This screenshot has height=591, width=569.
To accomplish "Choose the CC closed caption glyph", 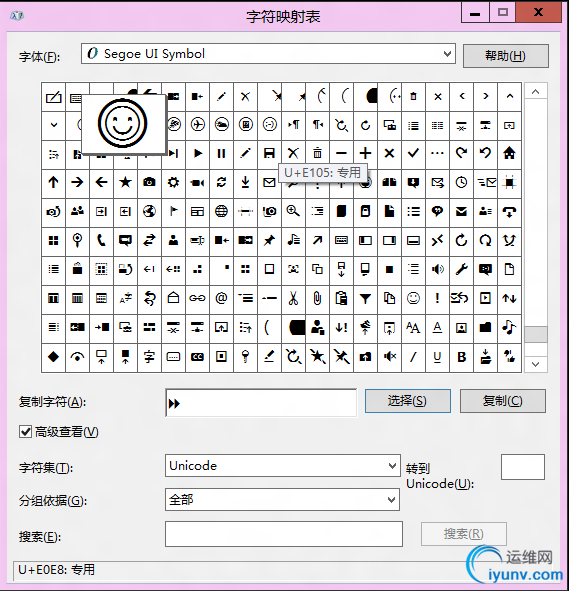I will pyautogui.click(x=197, y=357).
